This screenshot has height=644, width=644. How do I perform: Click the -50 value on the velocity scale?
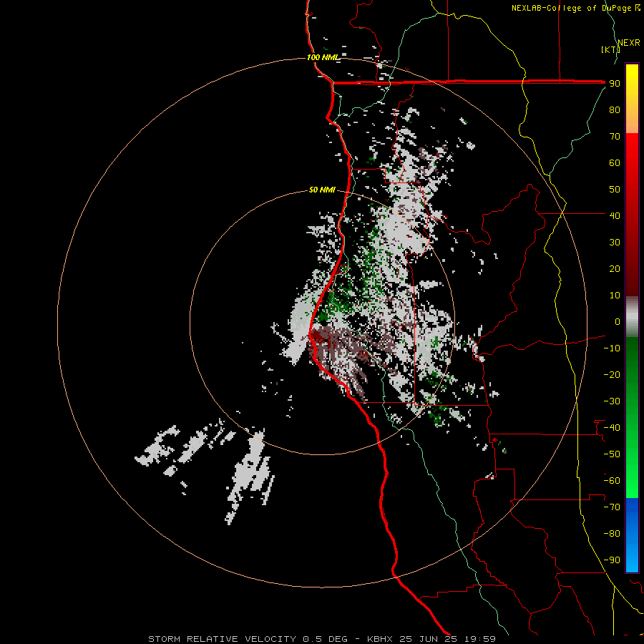[x=612, y=454]
